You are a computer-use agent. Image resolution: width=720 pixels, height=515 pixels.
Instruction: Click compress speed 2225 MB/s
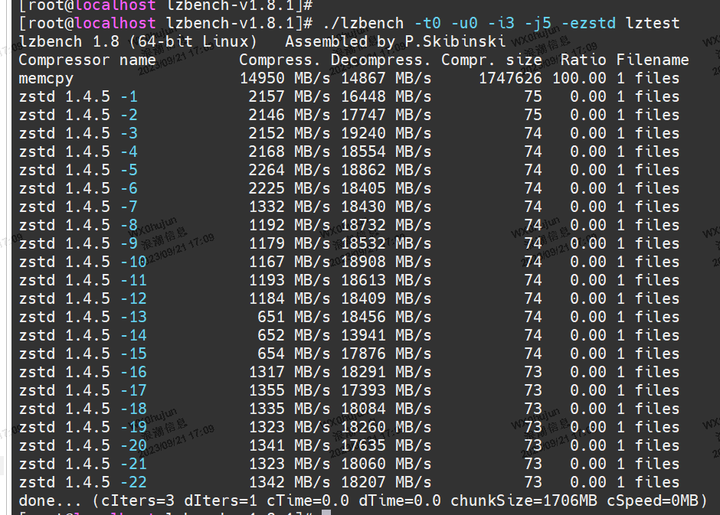tap(289, 189)
